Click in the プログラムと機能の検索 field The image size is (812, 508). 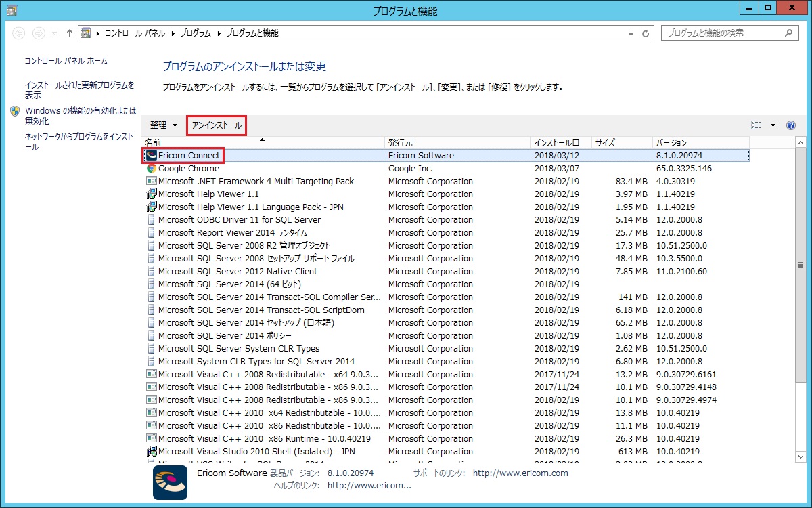pos(721,33)
